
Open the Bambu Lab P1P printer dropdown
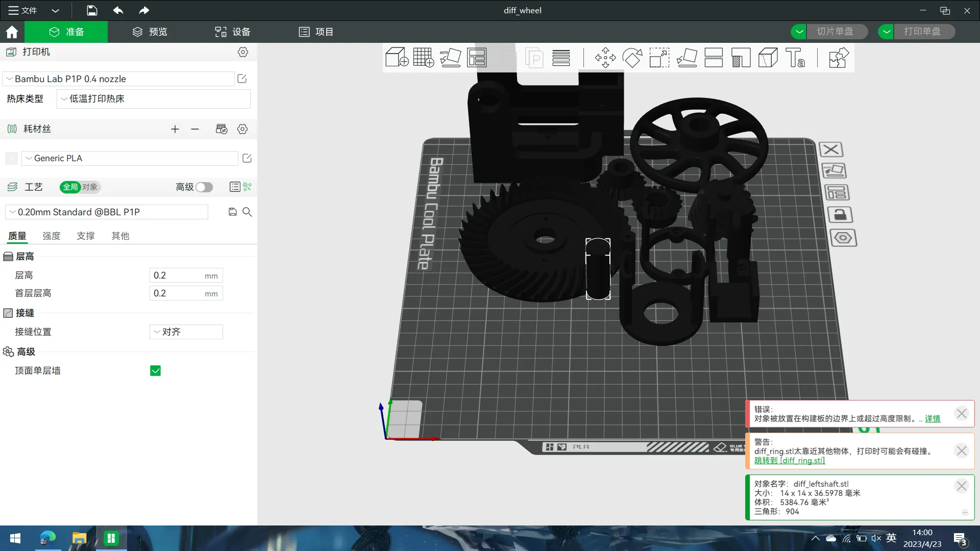click(x=118, y=79)
